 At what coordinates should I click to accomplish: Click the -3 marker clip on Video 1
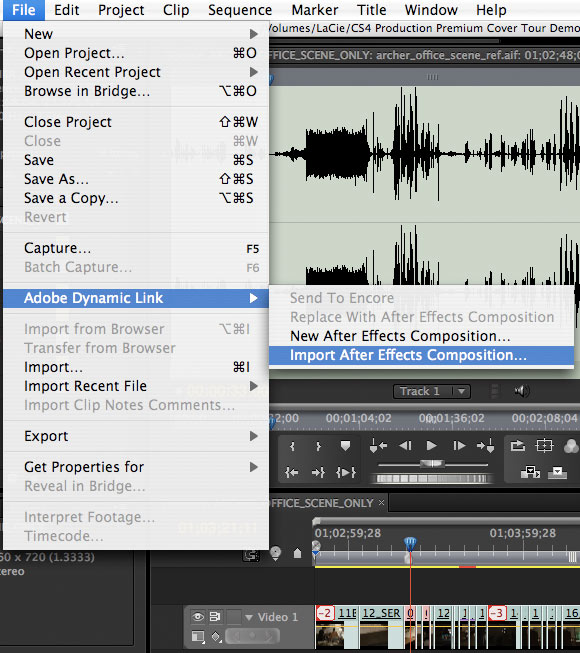(x=498, y=613)
